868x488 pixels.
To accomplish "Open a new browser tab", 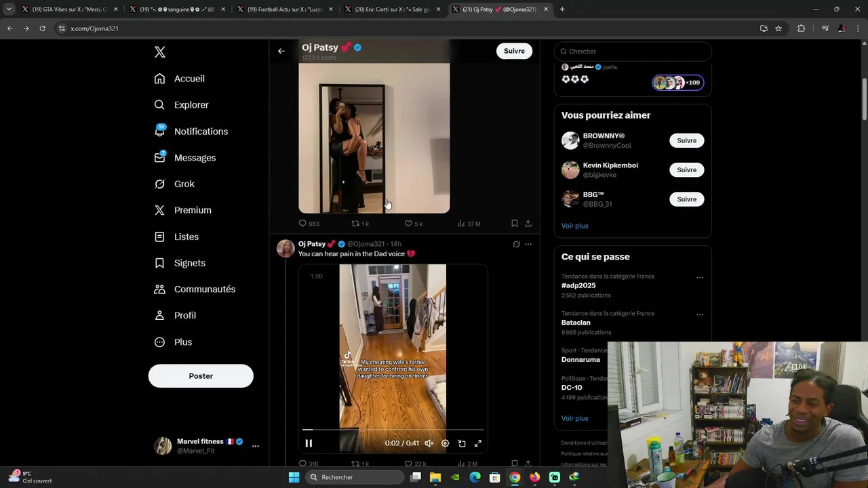I will [562, 9].
